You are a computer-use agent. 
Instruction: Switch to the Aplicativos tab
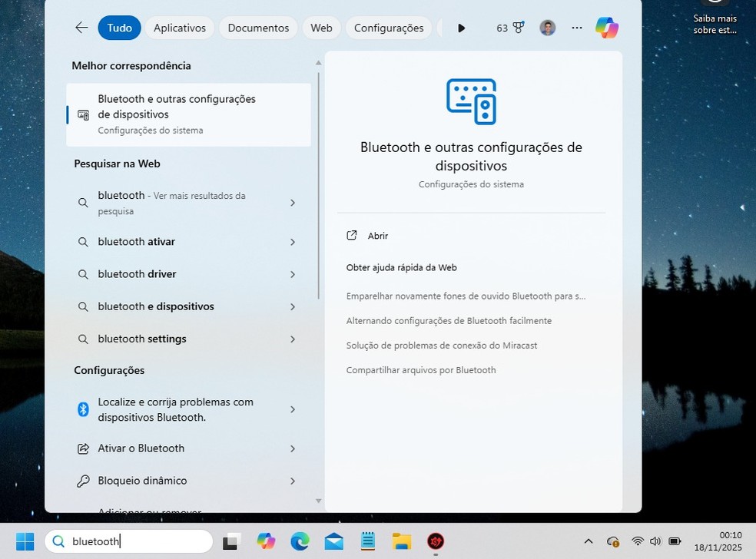click(x=180, y=28)
